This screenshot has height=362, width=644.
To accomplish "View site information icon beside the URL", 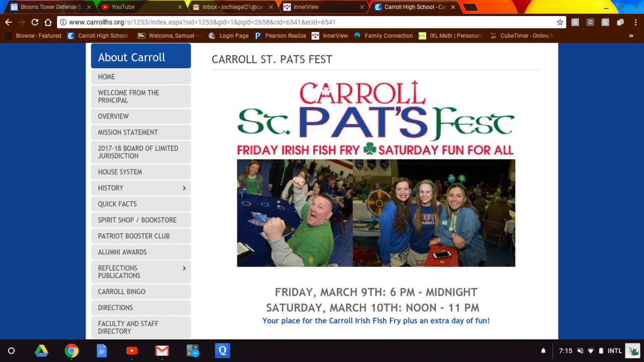I will (63, 22).
